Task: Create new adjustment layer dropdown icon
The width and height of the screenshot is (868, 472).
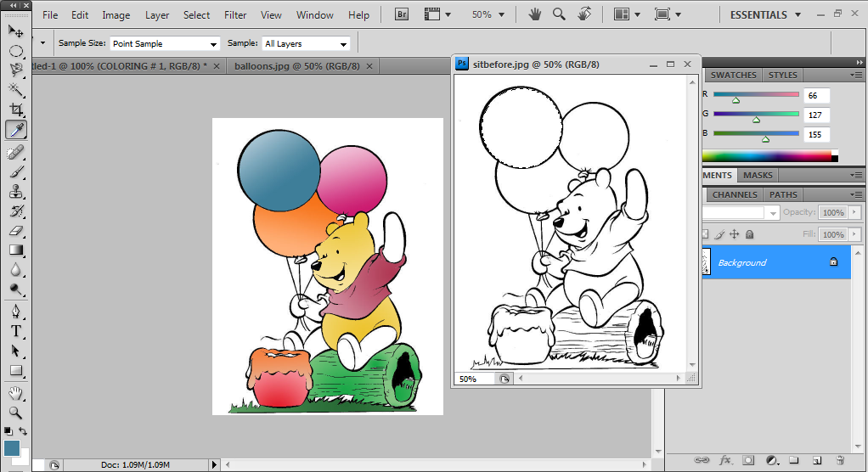Action: (772, 460)
